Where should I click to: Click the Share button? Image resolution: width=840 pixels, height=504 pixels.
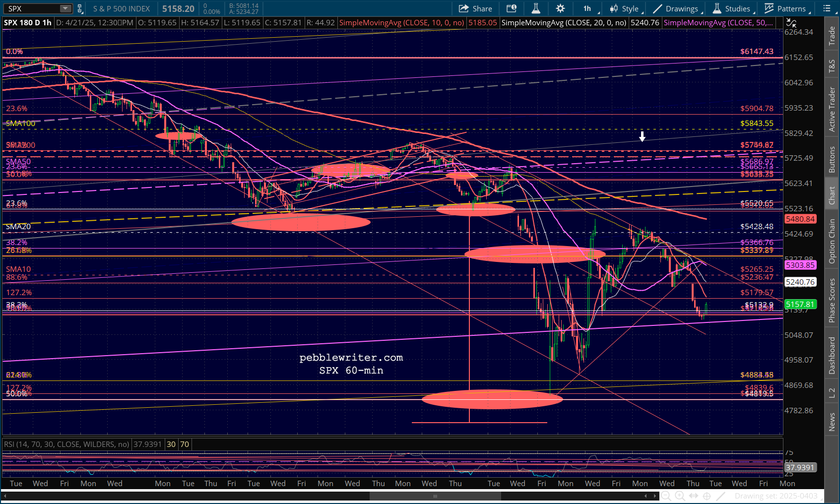[x=475, y=8]
